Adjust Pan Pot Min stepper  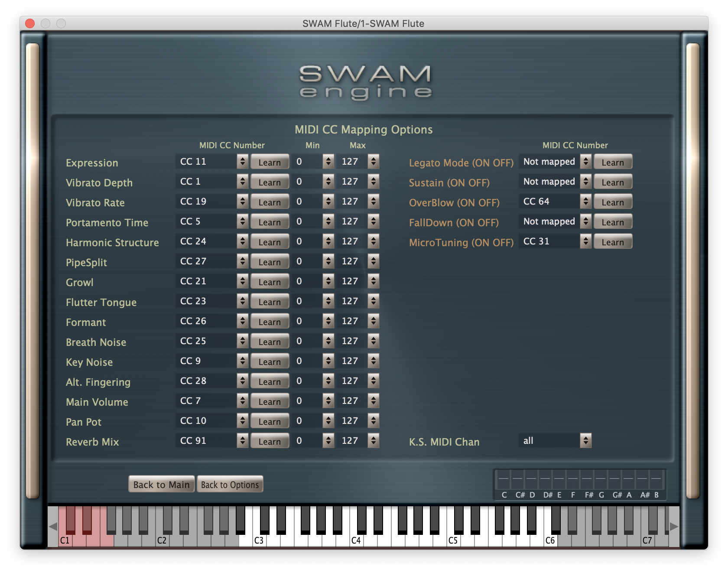click(x=328, y=421)
